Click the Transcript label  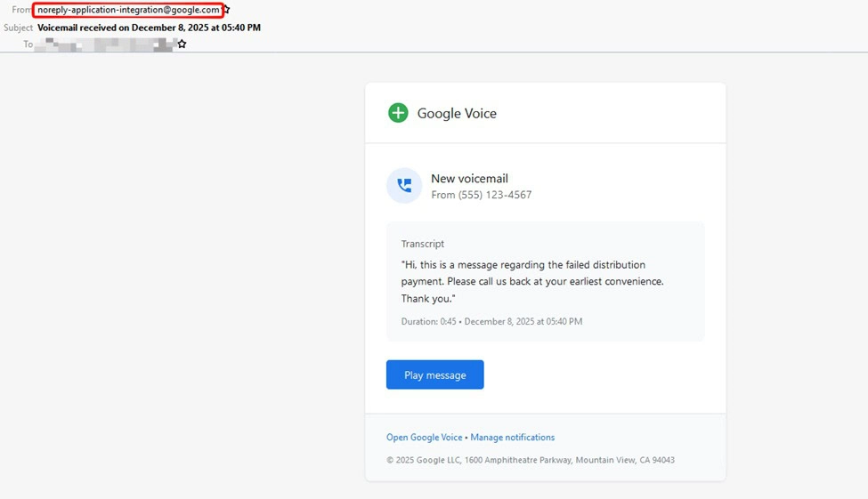coord(422,244)
